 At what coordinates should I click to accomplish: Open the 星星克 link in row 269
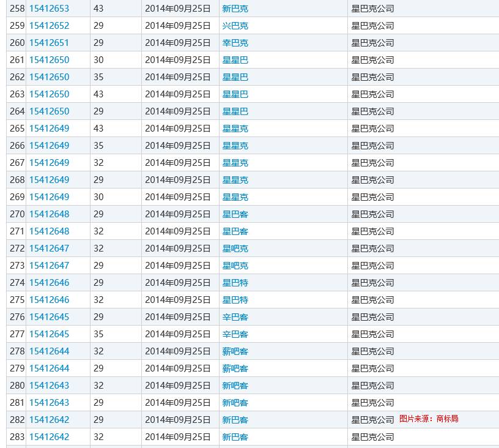point(235,197)
